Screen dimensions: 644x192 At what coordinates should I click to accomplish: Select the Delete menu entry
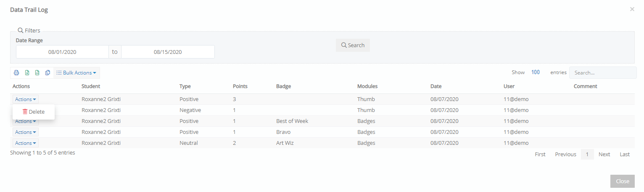click(34, 112)
